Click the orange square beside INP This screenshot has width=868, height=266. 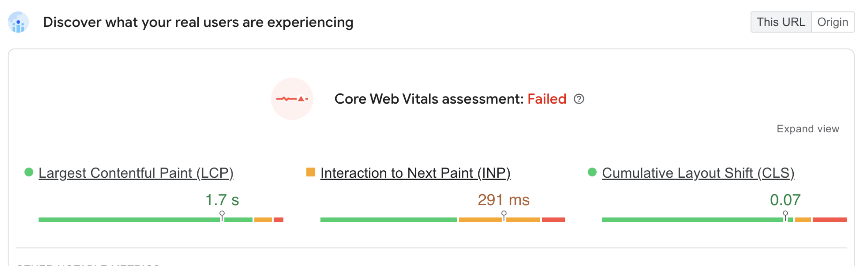[310, 172]
